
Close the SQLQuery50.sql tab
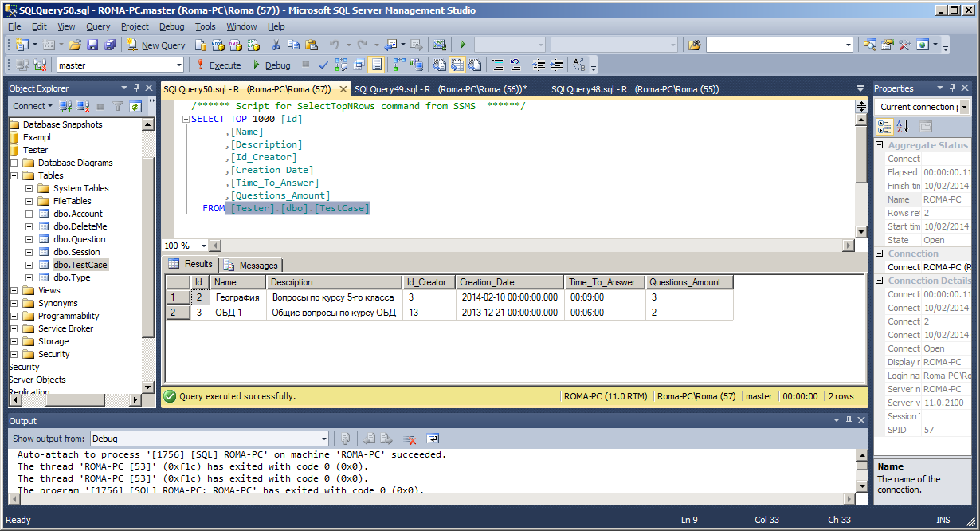pos(343,89)
